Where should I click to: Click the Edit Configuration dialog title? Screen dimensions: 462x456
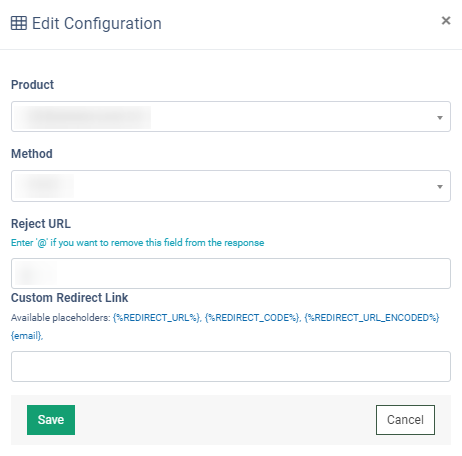click(97, 23)
